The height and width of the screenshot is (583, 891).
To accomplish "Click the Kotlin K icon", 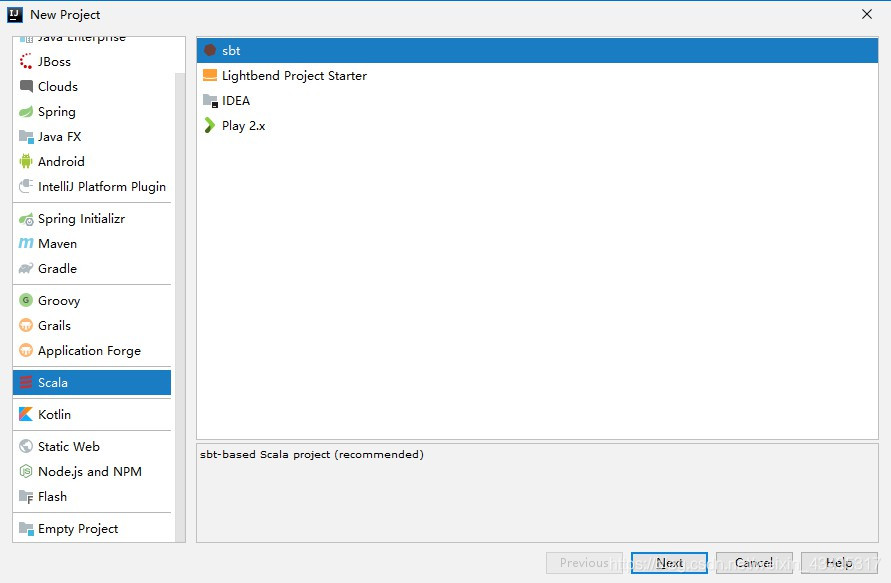I will coord(26,414).
